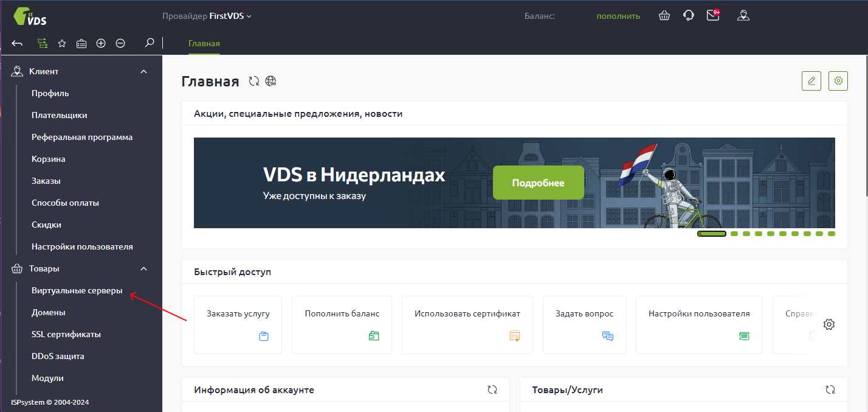Click the ISPsystem © 2004-2024 footer text

point(50,402)
